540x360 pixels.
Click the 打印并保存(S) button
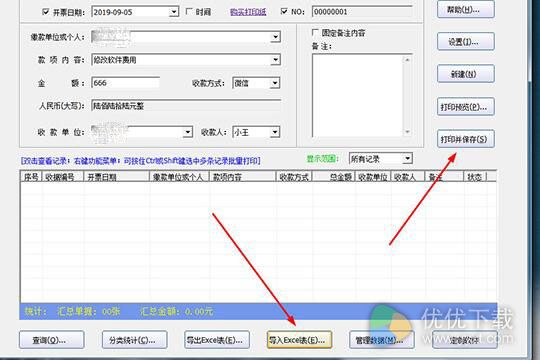pyautogui.click(x=466, y=139)
